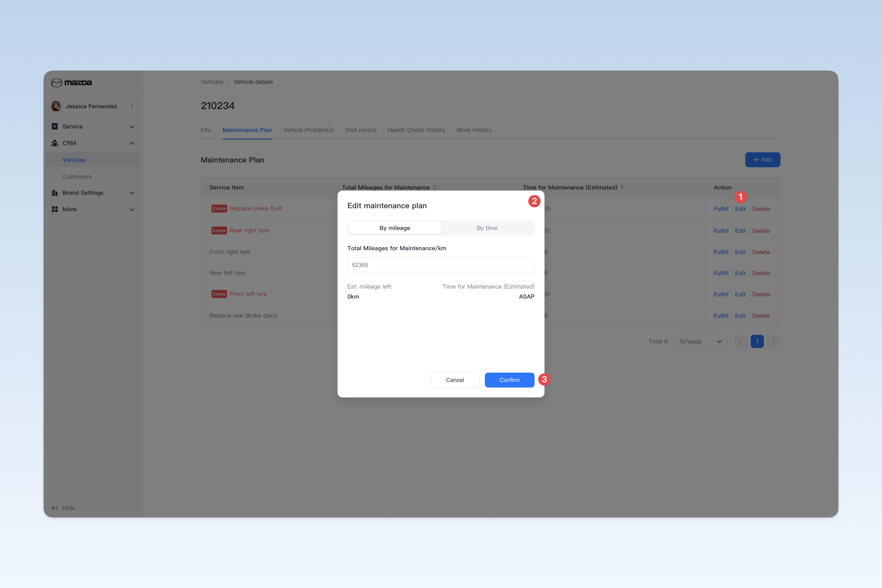
Task: Sort by Time for Maintenance (Estimated)
Action: click(x=622, y=187)
